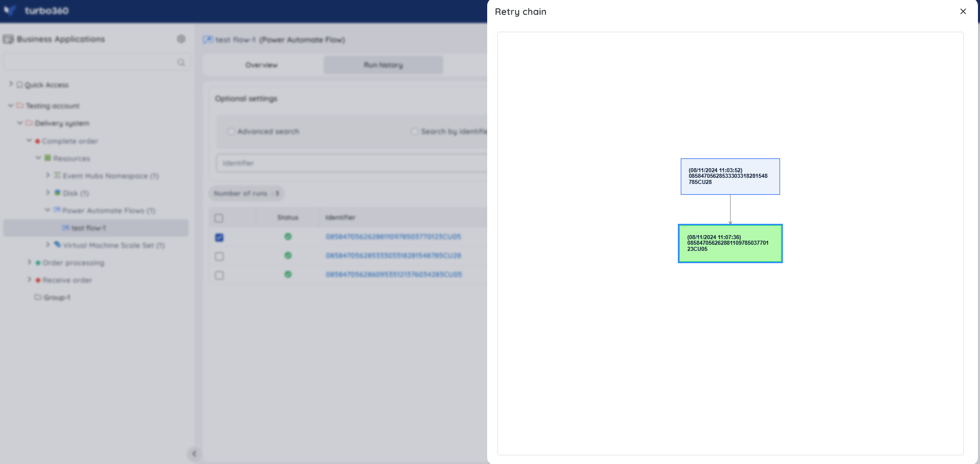Click the red Receive order status dot
Viewport: 980px width, 464px height.
pyautogui.click(x=38, y=280)
